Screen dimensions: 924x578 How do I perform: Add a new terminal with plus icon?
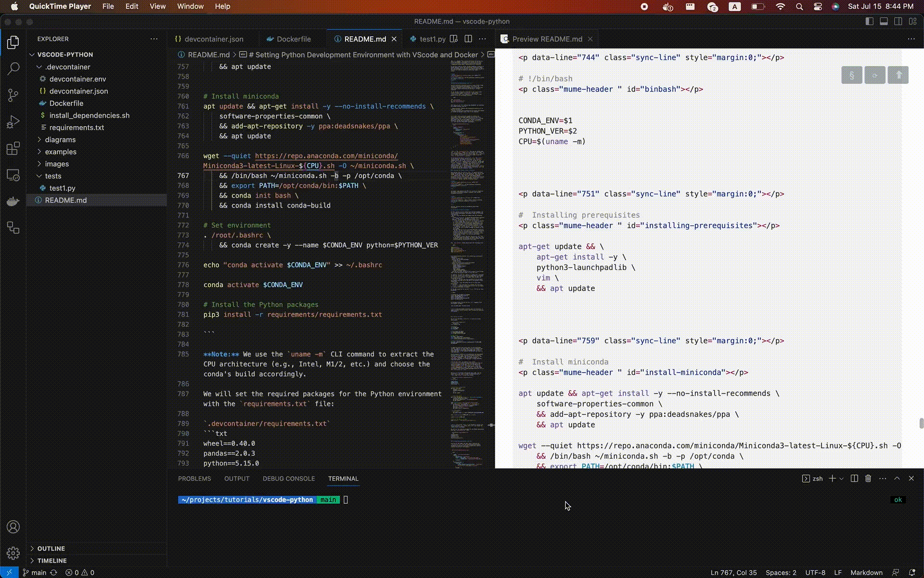tap(832, 478)
